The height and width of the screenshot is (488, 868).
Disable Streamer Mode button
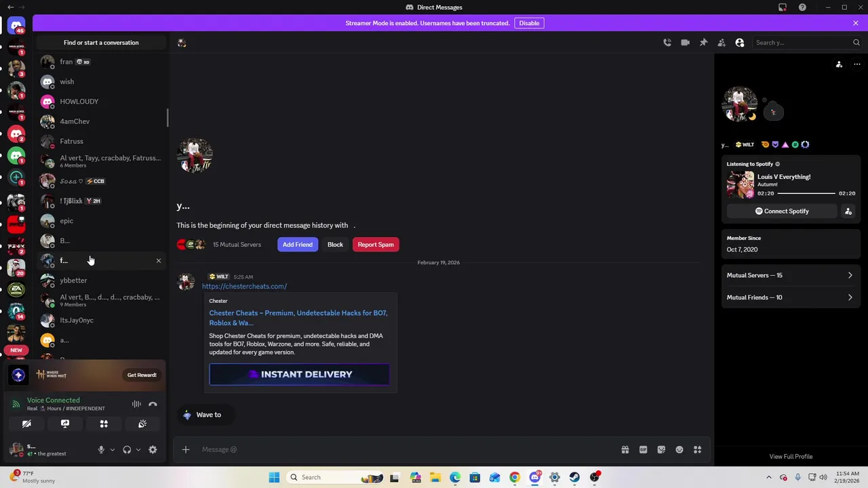coord(529,23)
